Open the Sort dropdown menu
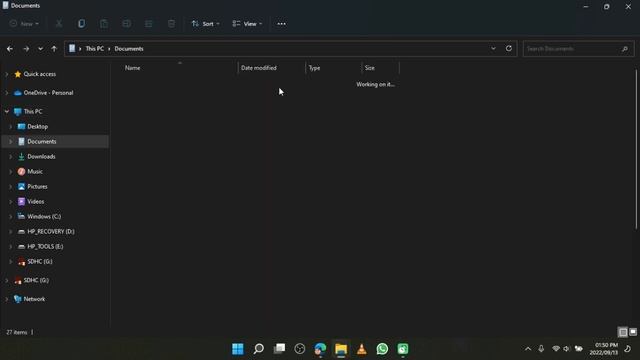This screenshot has width=640, height=360. [x=206, y=24]
